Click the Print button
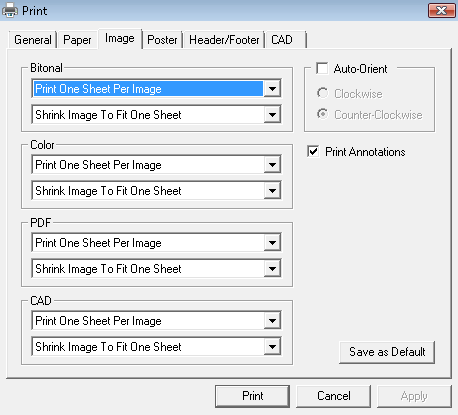 click(x=252, y=396)
